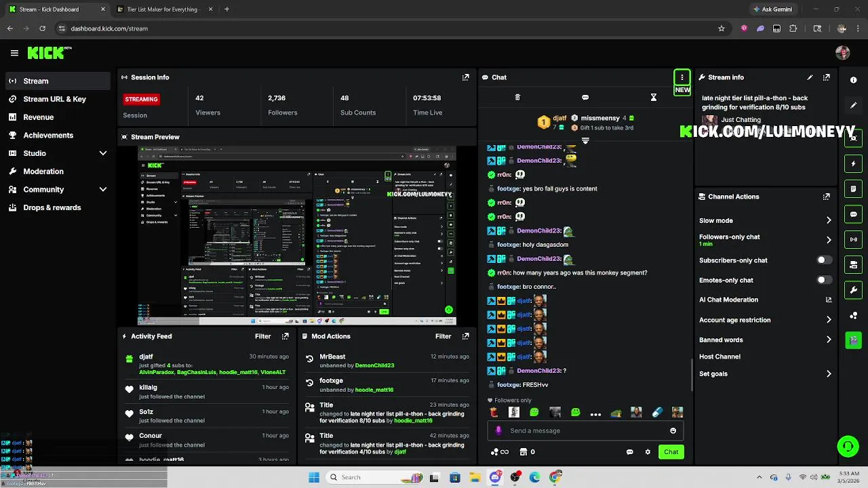This screenshot has height=488, width=868.
Task: Click DemonChild23 link in Mod Actions
Action: pyautogui.click(x=374, y=365)
